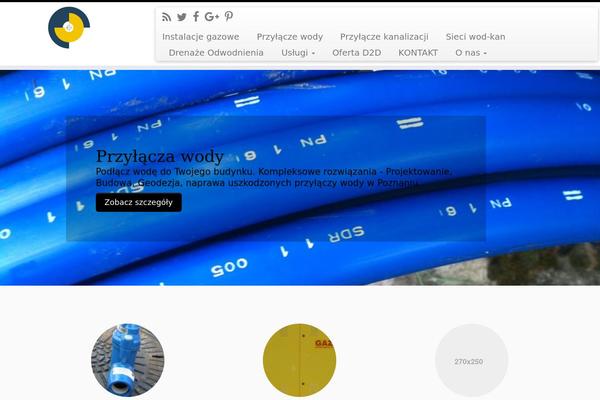Open Drenaże Odwodnienia page
600x400 pixels.
216,53
